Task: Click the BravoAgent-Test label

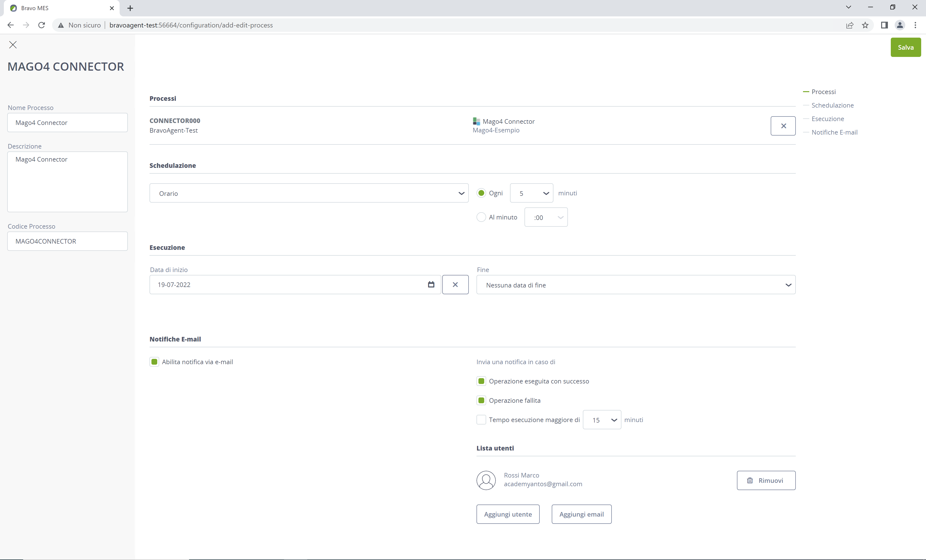Action: [174, 130]
